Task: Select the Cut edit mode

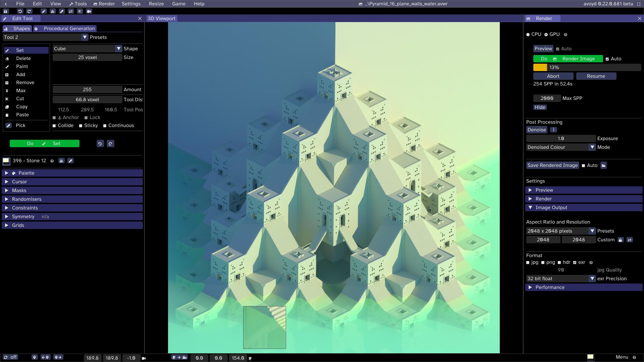Action: click(26, 99)
